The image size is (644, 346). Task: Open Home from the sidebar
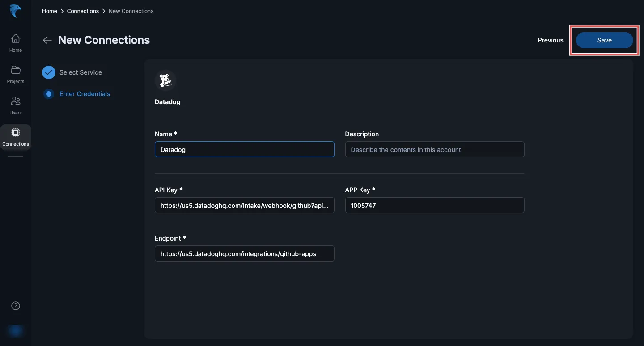pos(16,43)
